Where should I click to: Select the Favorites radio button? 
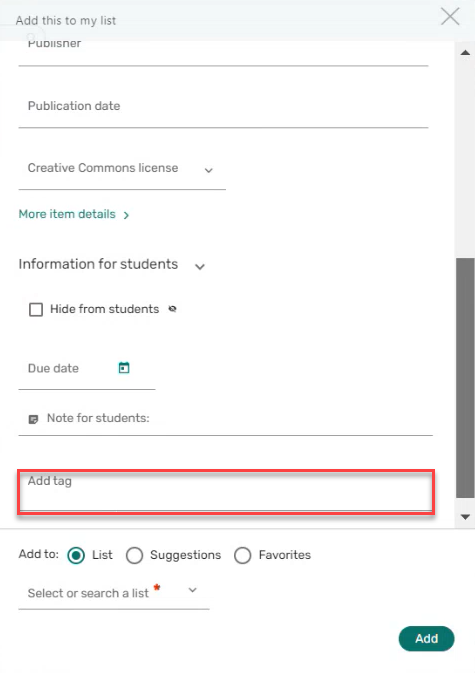point(242,555)
